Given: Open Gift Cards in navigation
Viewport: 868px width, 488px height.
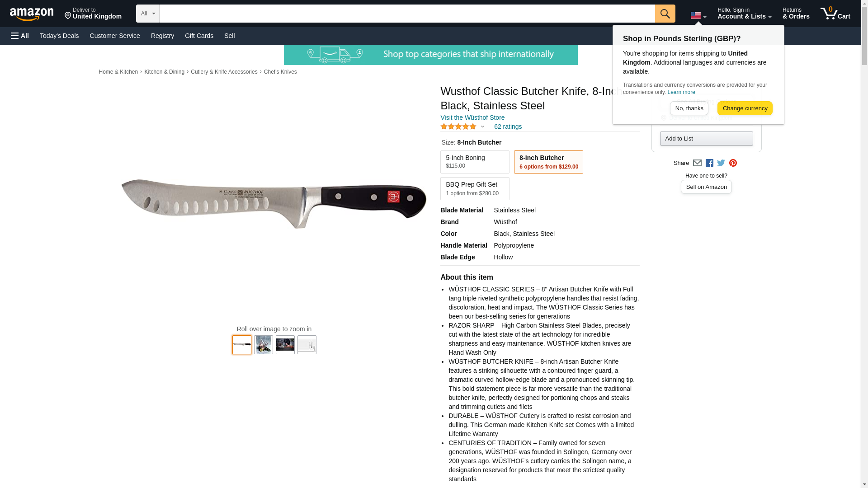Looking at the screenshot, I should coord(199,36).
